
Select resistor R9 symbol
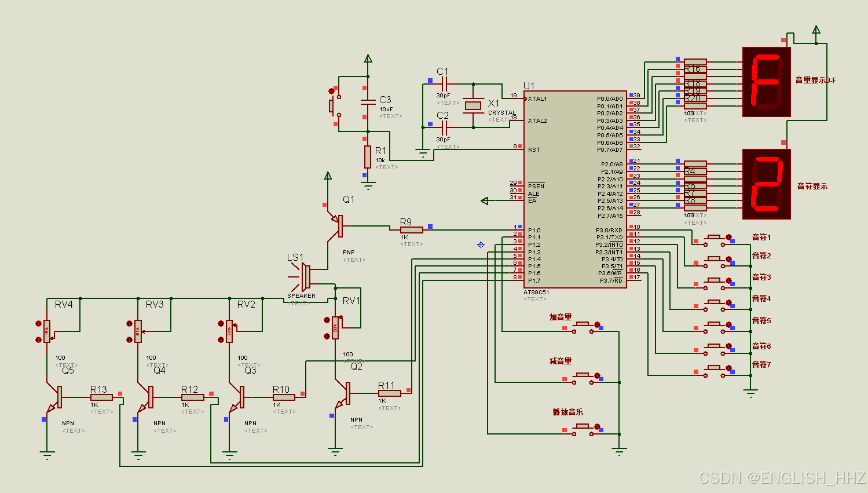[411, 230]
